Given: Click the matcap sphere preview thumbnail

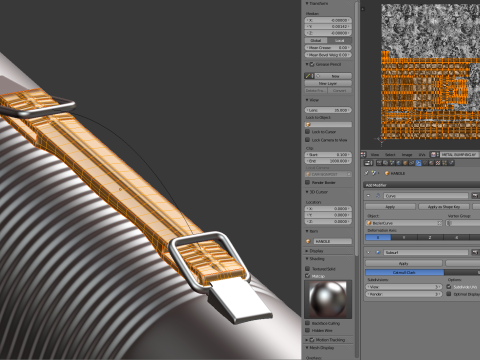Looking at the screenshot, I should 328,299.
